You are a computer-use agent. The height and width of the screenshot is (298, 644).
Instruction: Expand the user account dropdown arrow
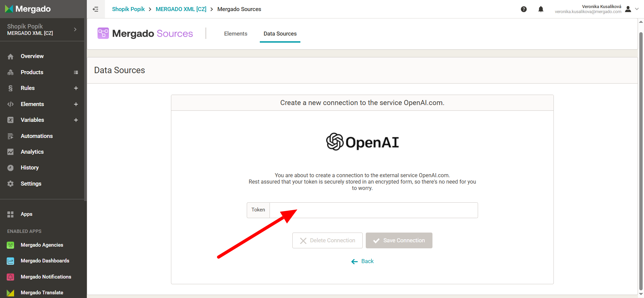tap(637, 9)
